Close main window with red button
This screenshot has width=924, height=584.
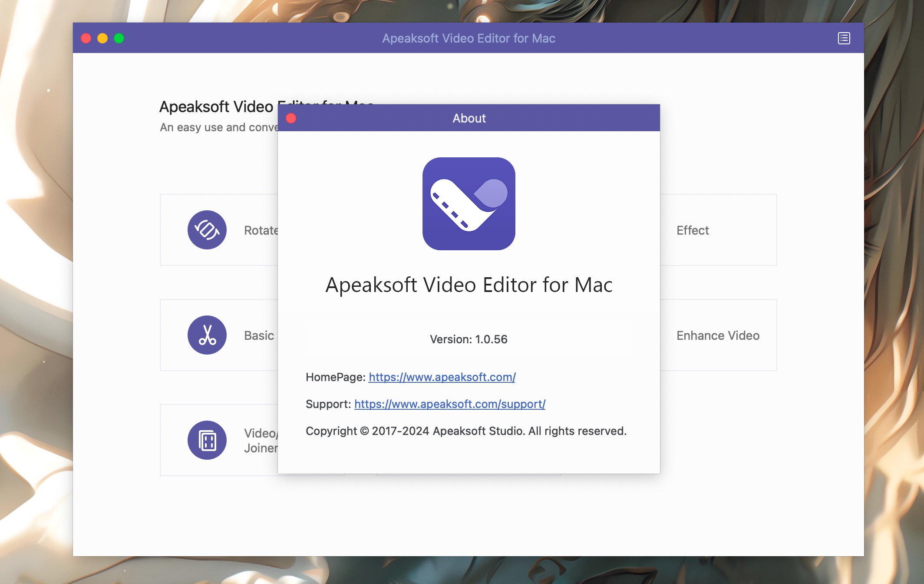86,38
